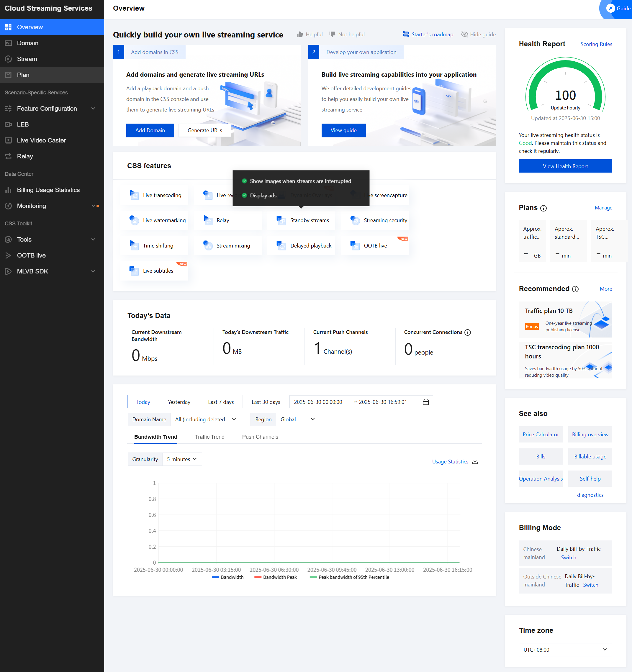Click the View Health Report button
This screenshot has width=632, height=672.
click(565, 166)
